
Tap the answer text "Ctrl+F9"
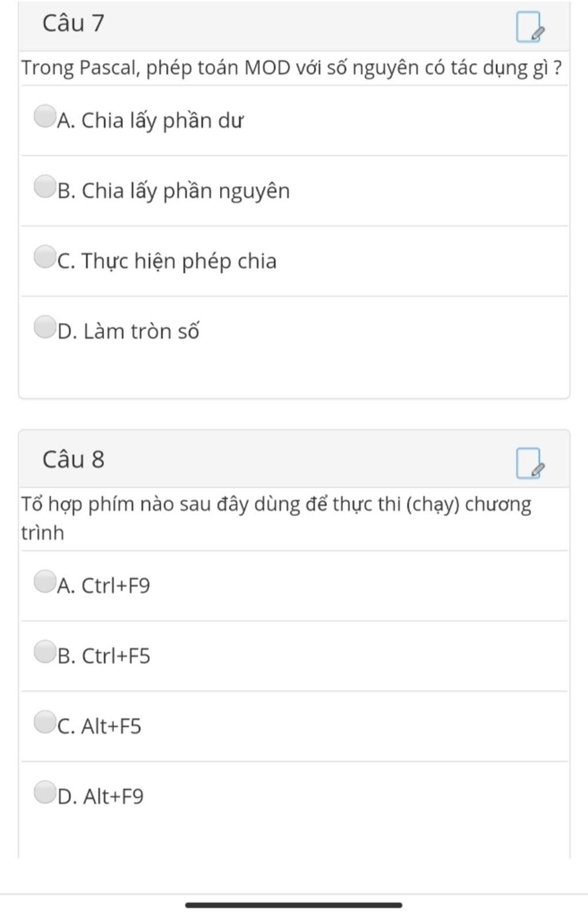pos(115,586)
